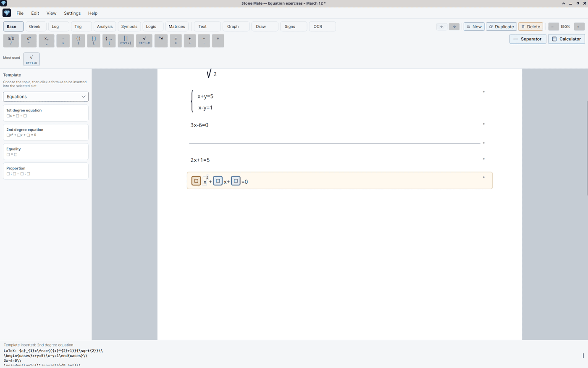This screenshot has width=588, height=368.
Task: Switch to the Draw tab
Action: click(x=265, y=26)
